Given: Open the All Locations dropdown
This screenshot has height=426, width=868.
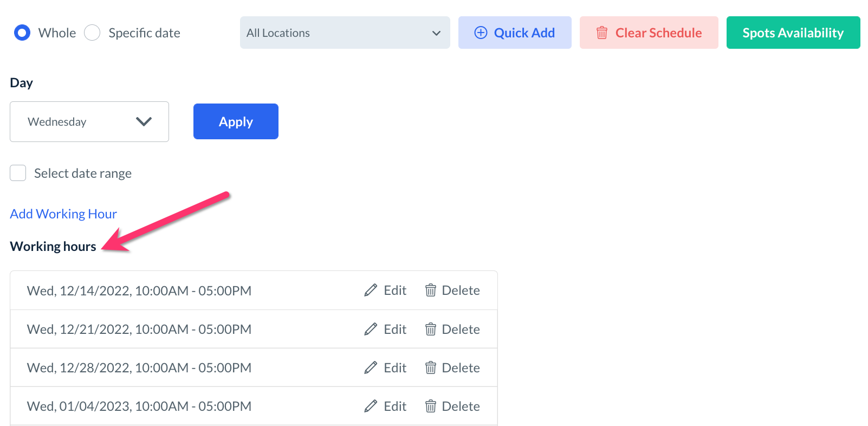Looking at the screenshot, I should [345, 33].
